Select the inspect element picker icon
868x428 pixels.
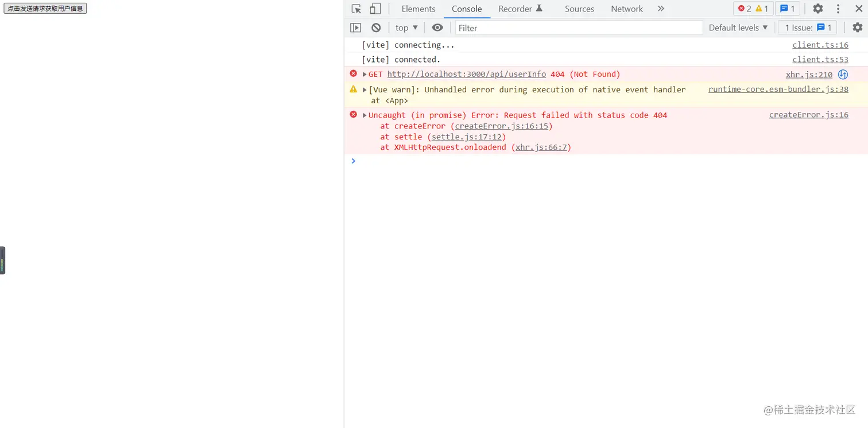pyautogui.click(x=356, y=9)
